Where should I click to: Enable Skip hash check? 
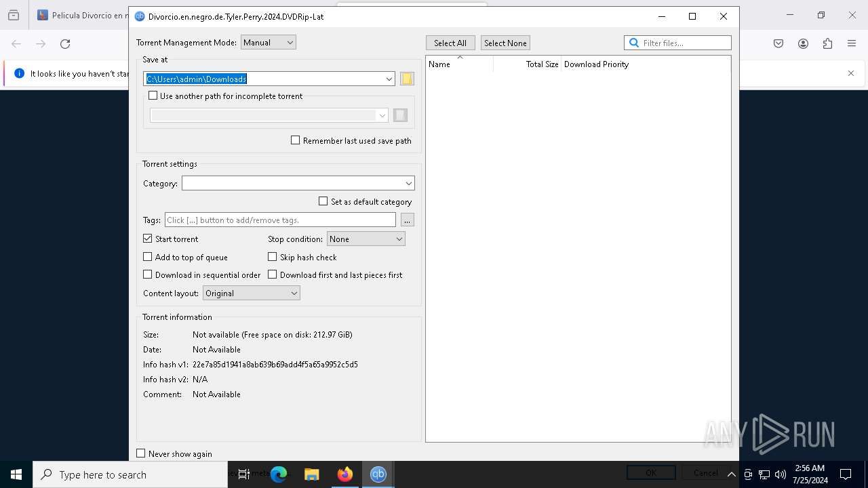coord(272,257)
